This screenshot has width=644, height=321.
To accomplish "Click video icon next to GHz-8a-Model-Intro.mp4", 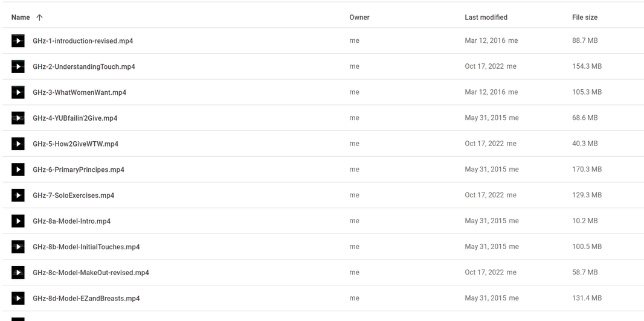I will [x=18, y=221].
